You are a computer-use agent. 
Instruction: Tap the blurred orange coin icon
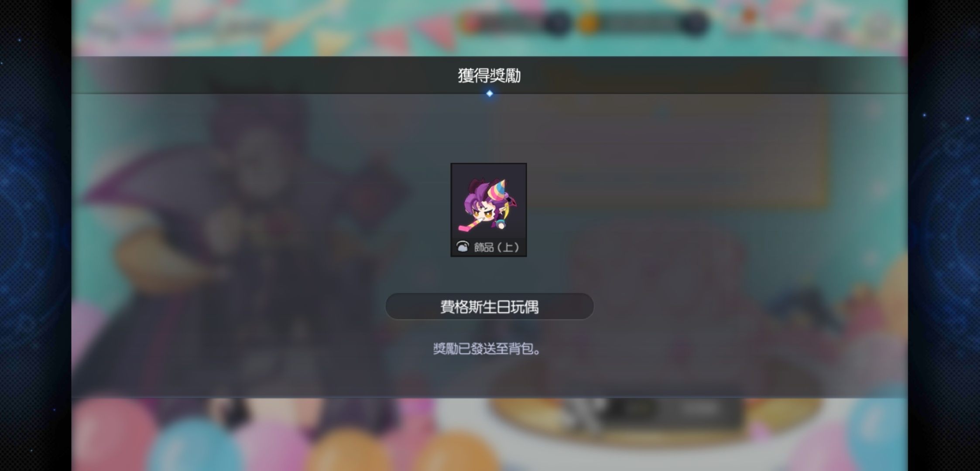click(588, 23)
